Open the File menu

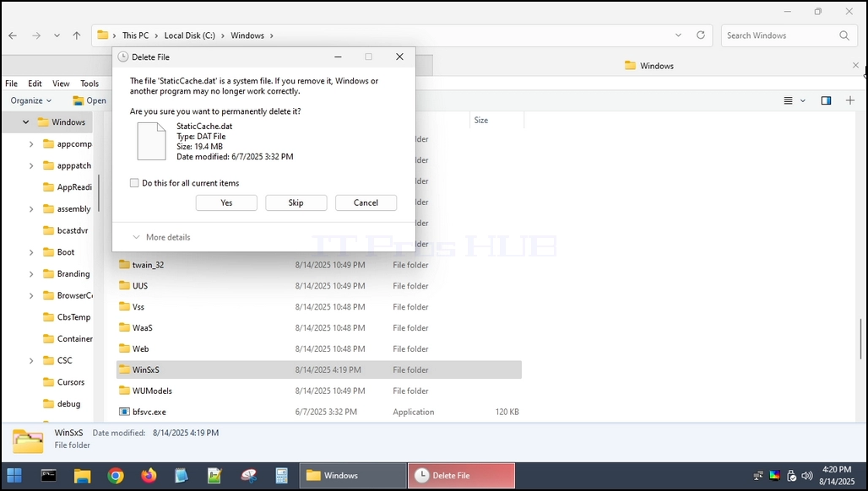click(12, 84)
